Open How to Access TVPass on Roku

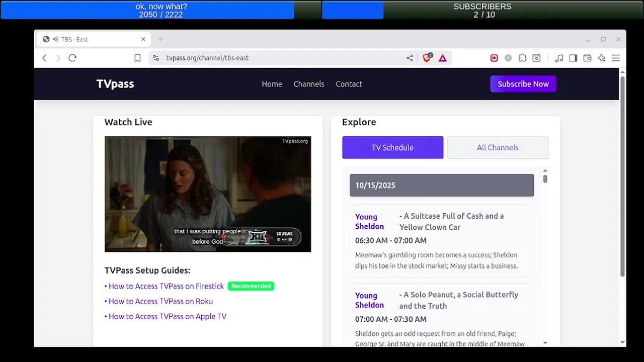coord(160,301)
